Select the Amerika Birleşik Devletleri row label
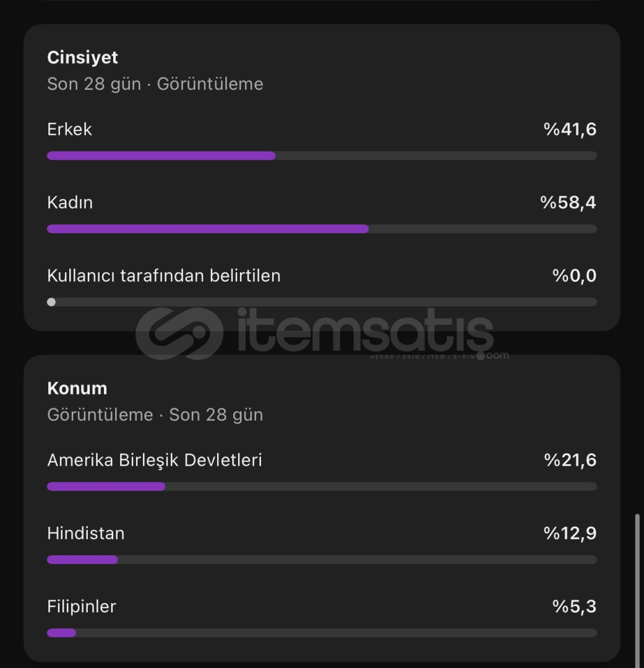Image resolution: width=644 pixels, height=668 pixels. pyautogui.click(x=154, y=460)
